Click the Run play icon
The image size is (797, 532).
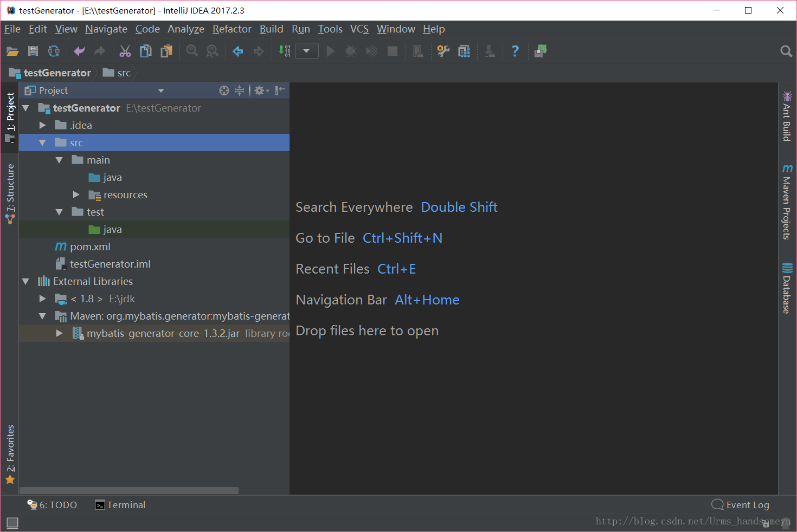[331, 51]
